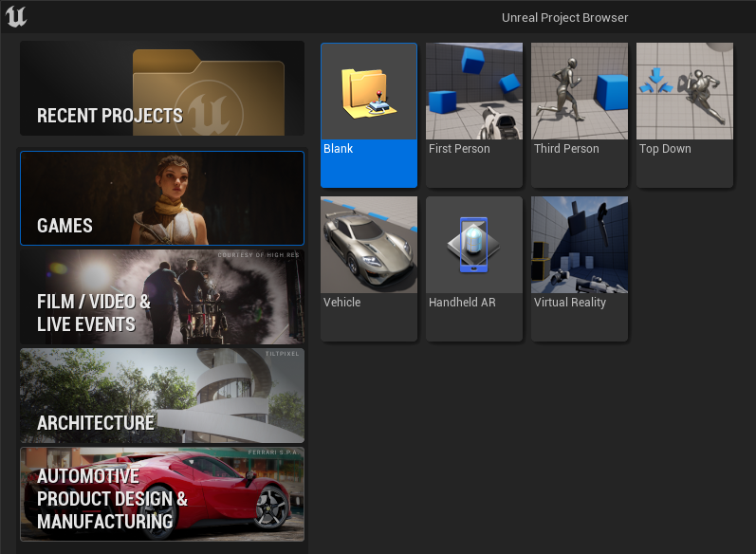Select the Vehicle template thumbnail

coord(369,245)
